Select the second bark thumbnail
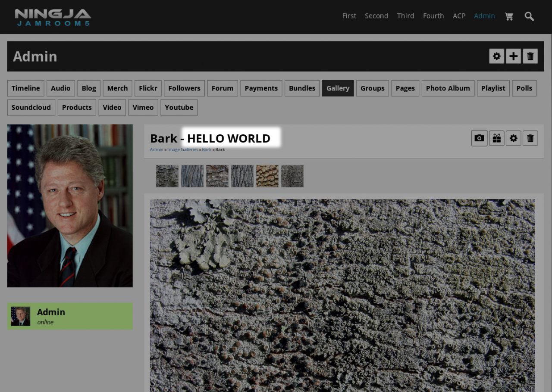Screen dimensions: 552x392 (192, 176)
